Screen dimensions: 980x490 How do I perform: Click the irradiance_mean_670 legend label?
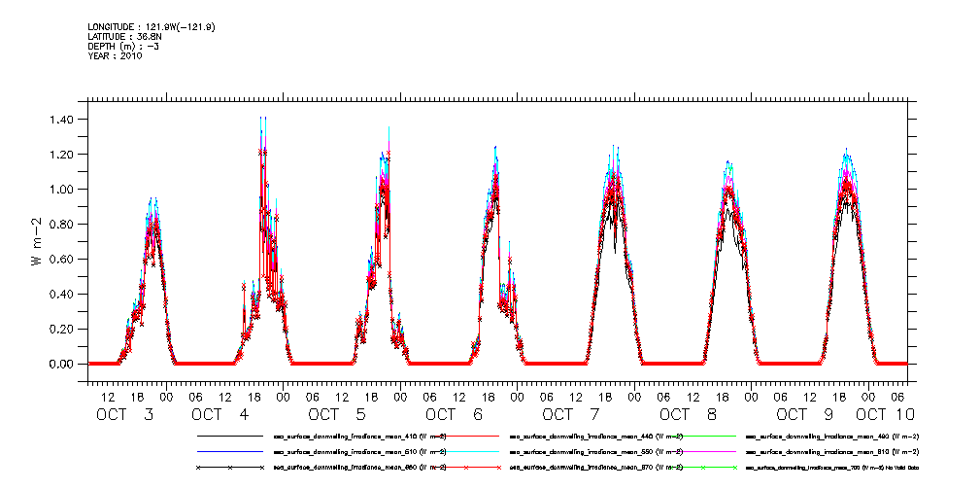click(x=596, y=468)
